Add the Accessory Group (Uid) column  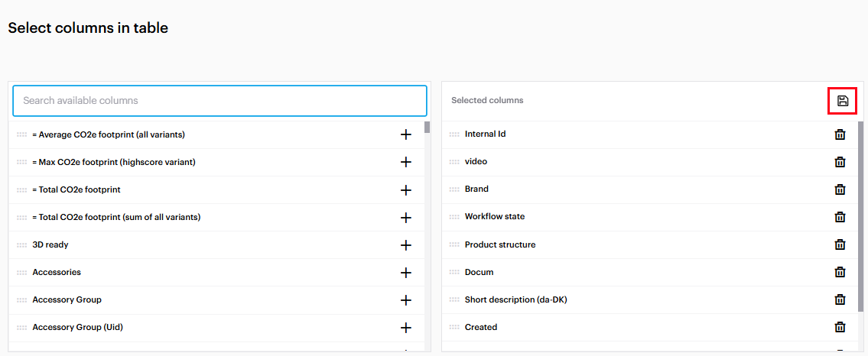click(x=405, y=328)
